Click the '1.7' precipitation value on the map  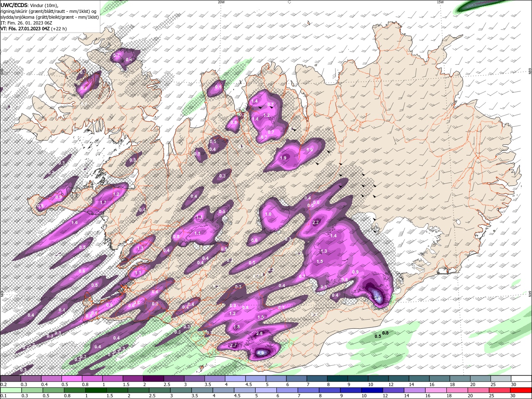pyautogui.click(x=103, y=202)
